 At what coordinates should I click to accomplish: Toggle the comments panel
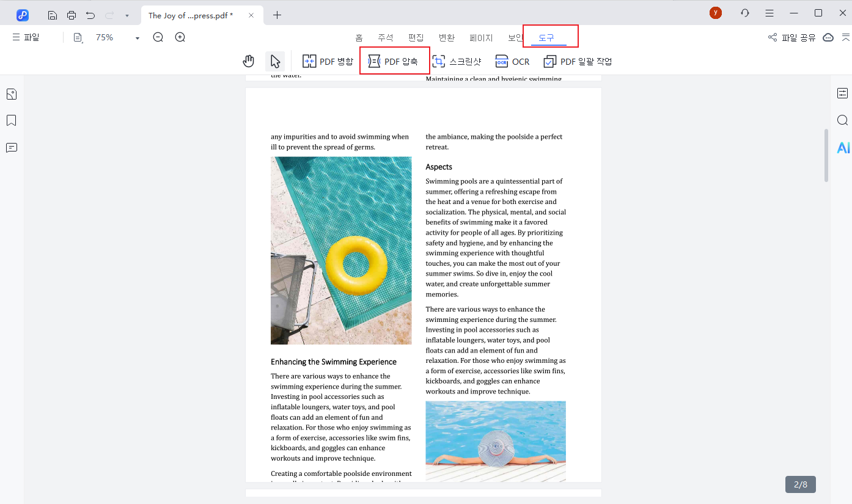pos(11,147)
